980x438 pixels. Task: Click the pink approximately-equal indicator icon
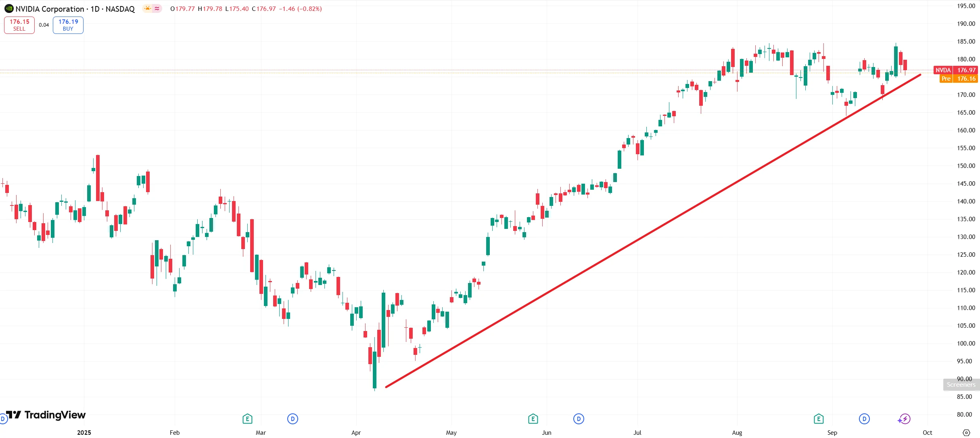click(157, 8)
